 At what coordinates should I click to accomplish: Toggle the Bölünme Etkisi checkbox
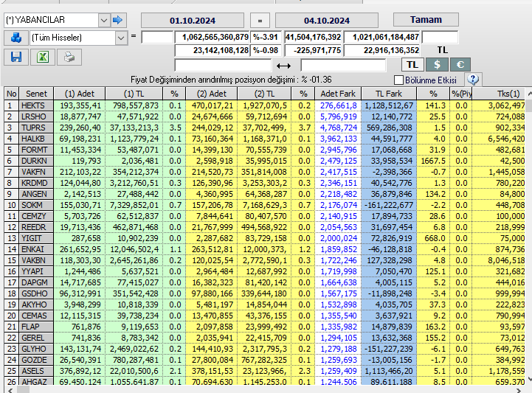click(399, 80)
